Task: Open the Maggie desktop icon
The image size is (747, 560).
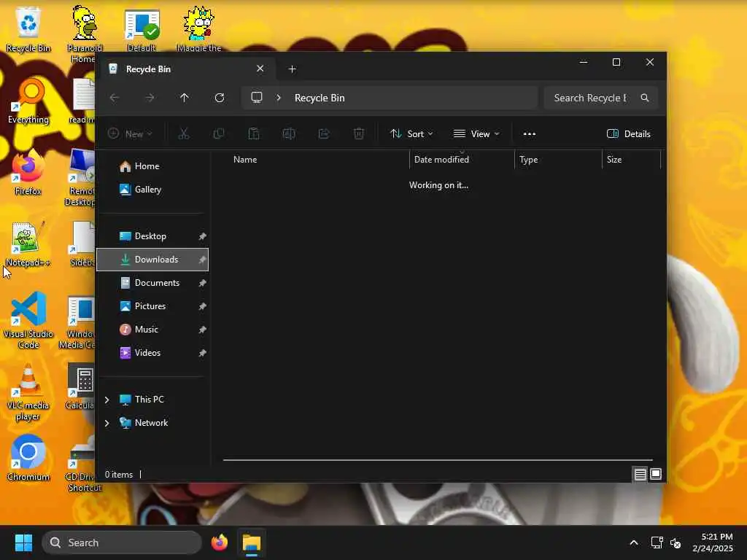Action: [x=198, y=29]
